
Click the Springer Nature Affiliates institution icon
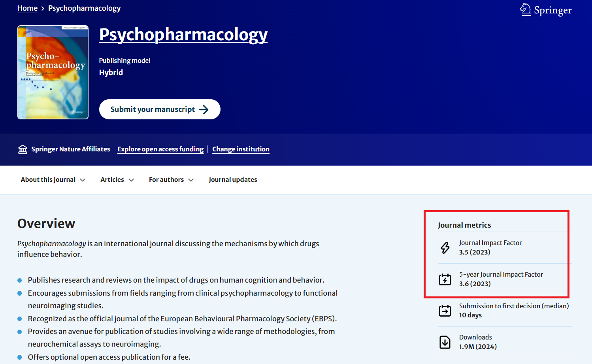tap(23, 149)
